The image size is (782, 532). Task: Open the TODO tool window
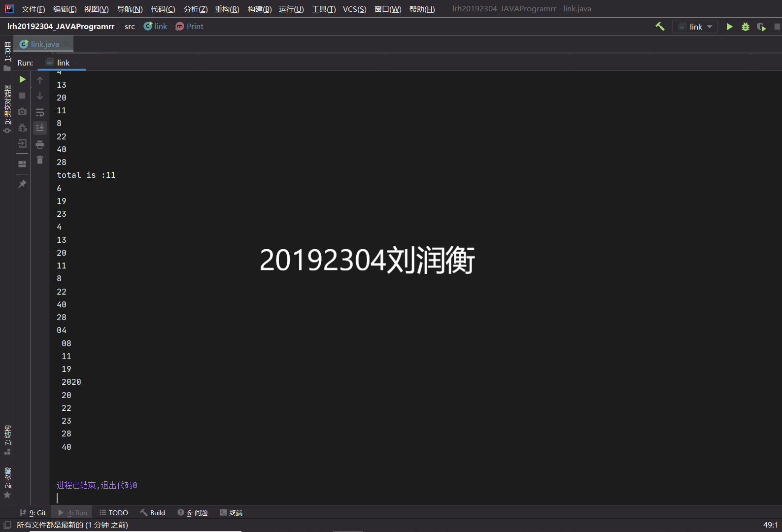(x=114, y=513)
